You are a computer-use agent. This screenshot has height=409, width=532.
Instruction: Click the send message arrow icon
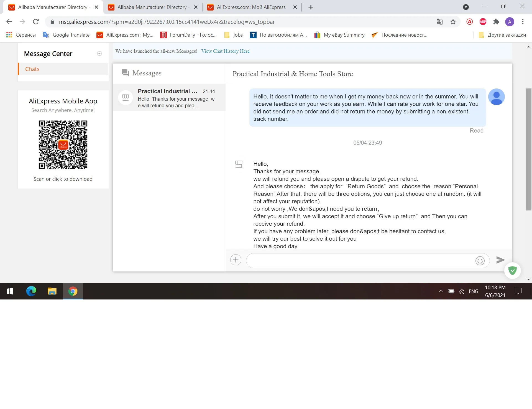click(500, 260)
